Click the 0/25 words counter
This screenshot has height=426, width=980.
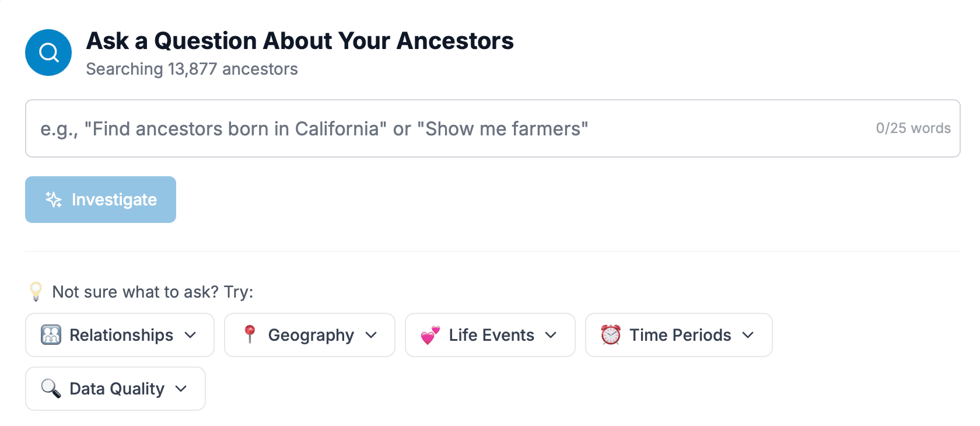(x=913, y=128)
